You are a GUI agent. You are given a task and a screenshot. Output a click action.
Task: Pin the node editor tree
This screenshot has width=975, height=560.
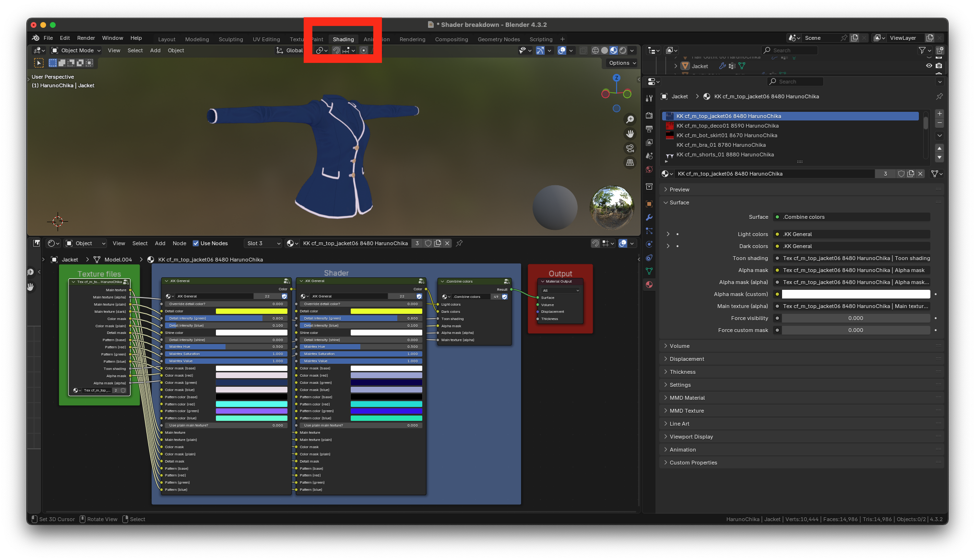(459, 243)
